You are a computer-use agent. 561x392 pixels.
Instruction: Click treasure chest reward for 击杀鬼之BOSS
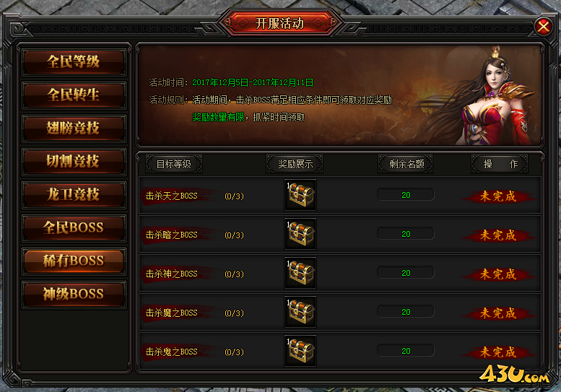click(300, 351)
